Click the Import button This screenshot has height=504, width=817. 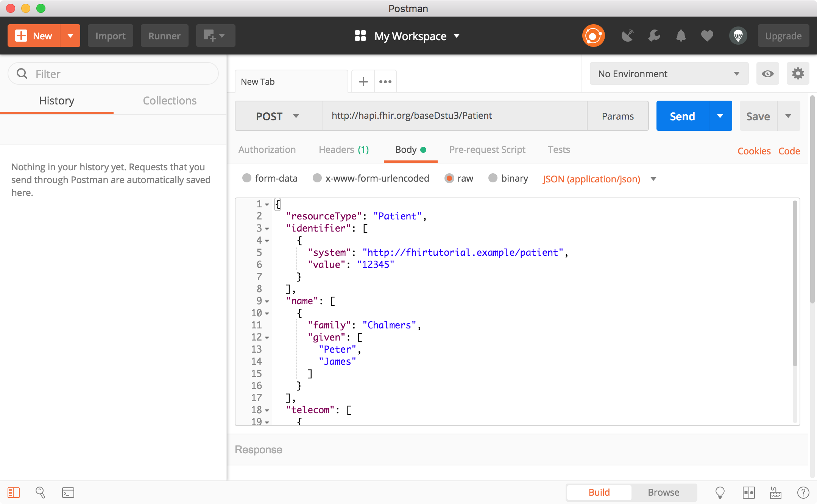(110, 36)
